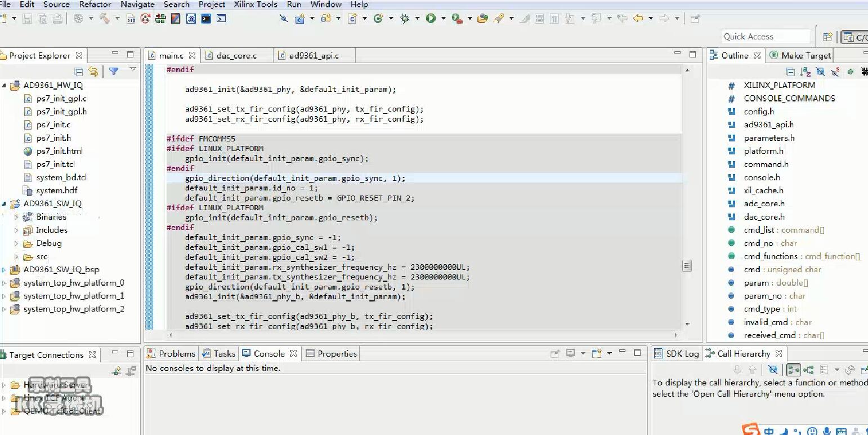Click the editor vertical scrollbar thumb
This screenshot has height=435, width=868.
687,266
